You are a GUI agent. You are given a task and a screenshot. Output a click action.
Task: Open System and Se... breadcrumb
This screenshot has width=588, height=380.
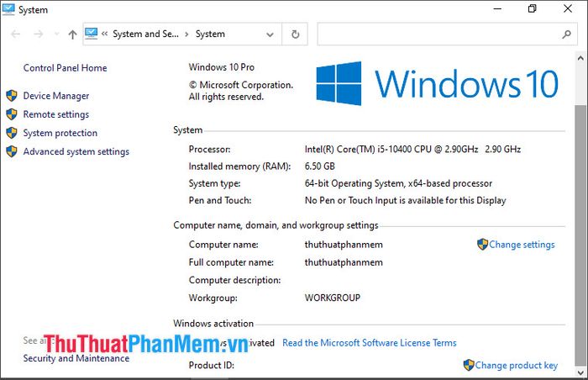point(145,34)
